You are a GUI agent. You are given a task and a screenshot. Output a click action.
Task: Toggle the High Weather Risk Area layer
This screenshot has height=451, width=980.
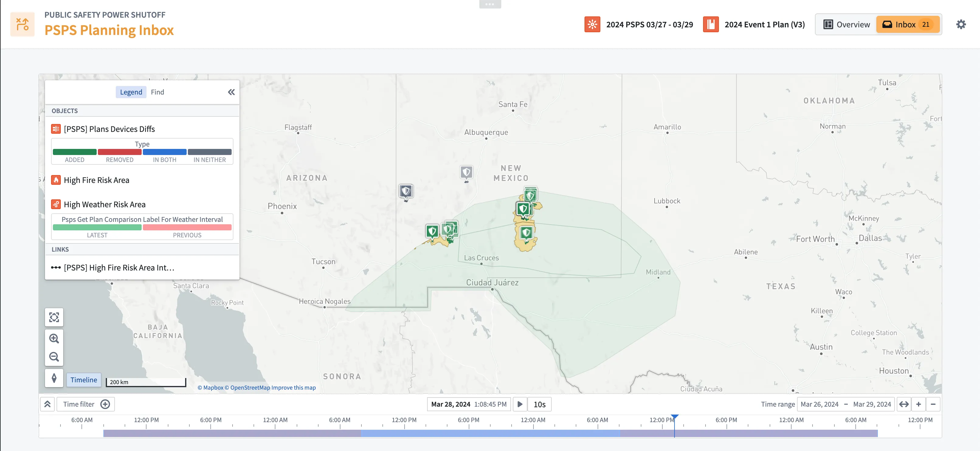104,204
